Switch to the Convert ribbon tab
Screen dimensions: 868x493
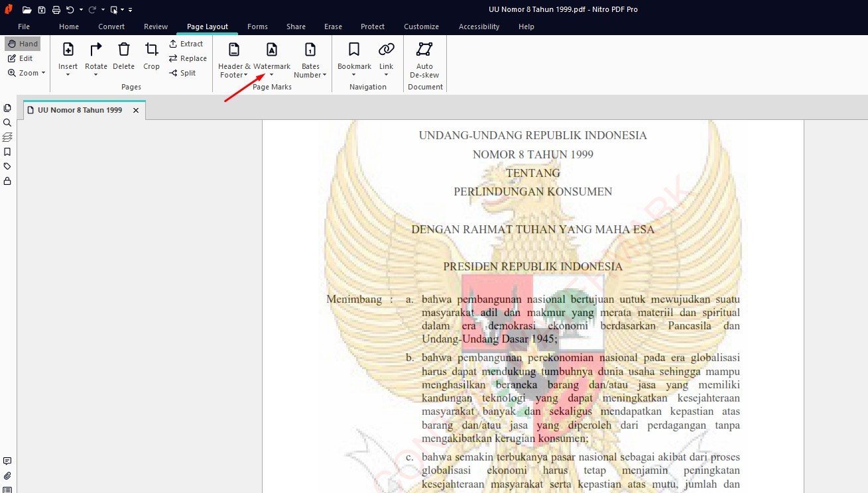click(111, 27)
